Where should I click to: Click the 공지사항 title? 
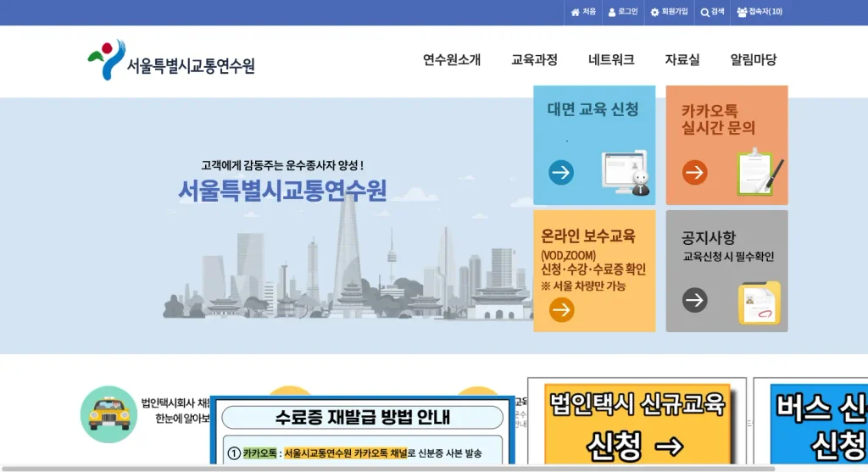point(708,237)
